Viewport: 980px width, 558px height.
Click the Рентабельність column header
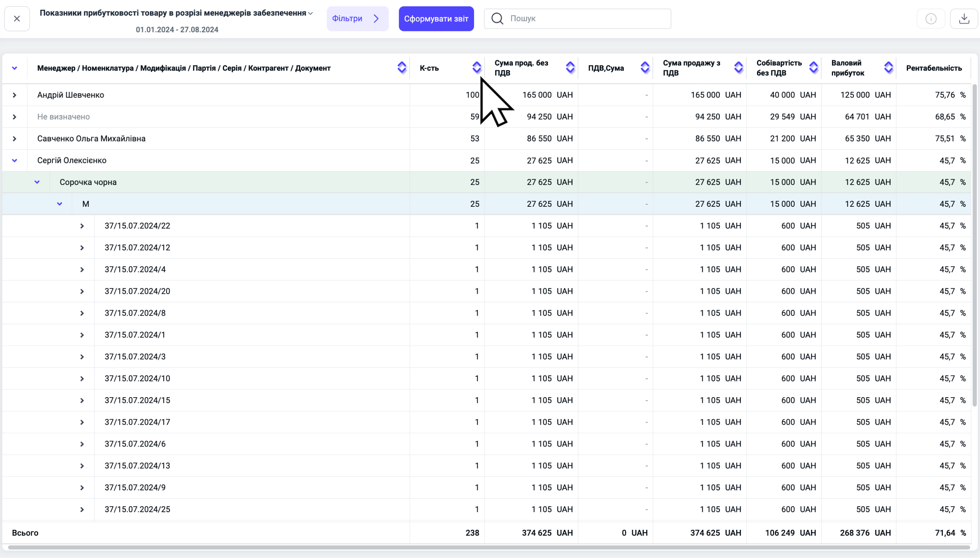tap(934, 68)
